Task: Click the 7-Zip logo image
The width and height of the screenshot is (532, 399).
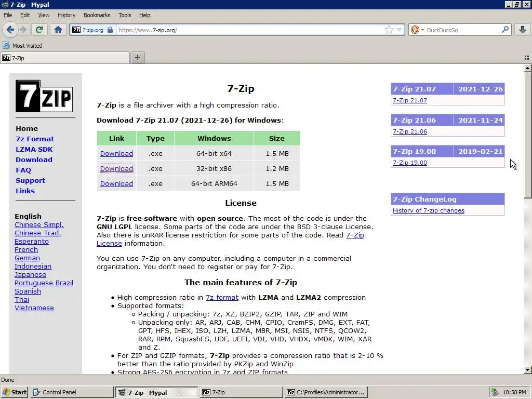Action: (44, 96)
